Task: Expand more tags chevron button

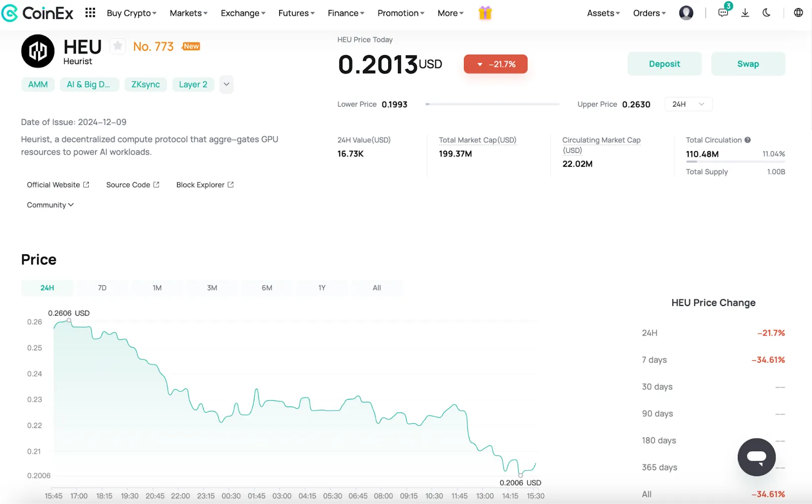Action: click(226, 84)
